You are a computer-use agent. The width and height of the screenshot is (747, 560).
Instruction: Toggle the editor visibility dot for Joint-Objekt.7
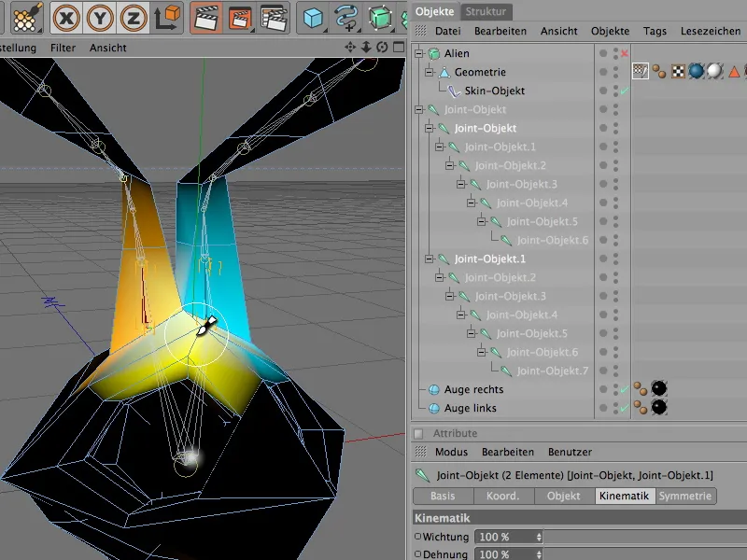[x=616, y=368]
